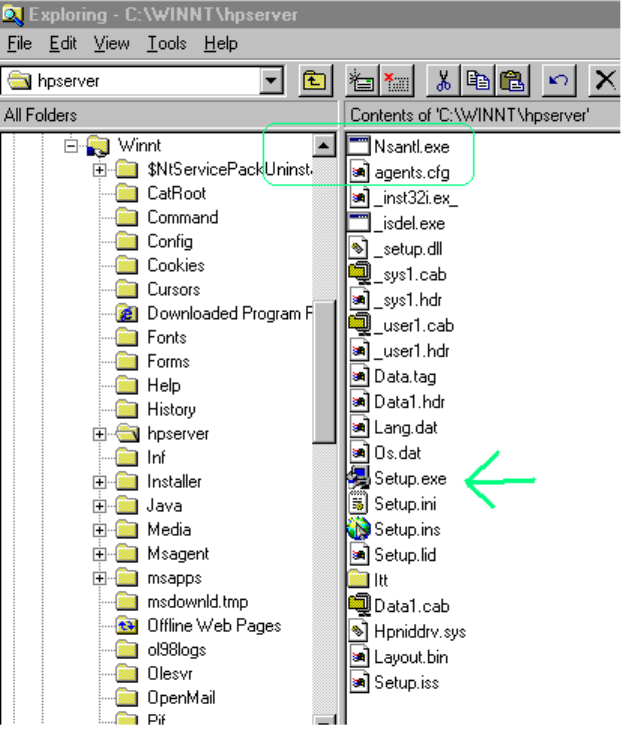Screen dimensions: 625x734
Task: Click the Copy toolbar icon
Action: [478, 81]
